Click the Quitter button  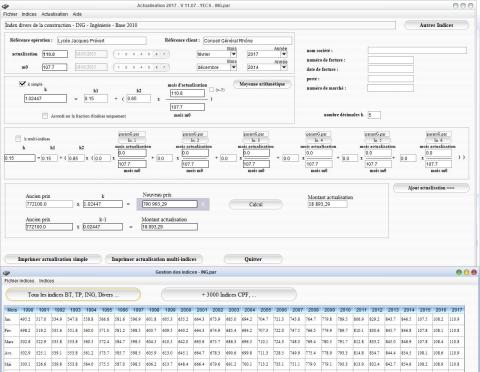point(253,259)
